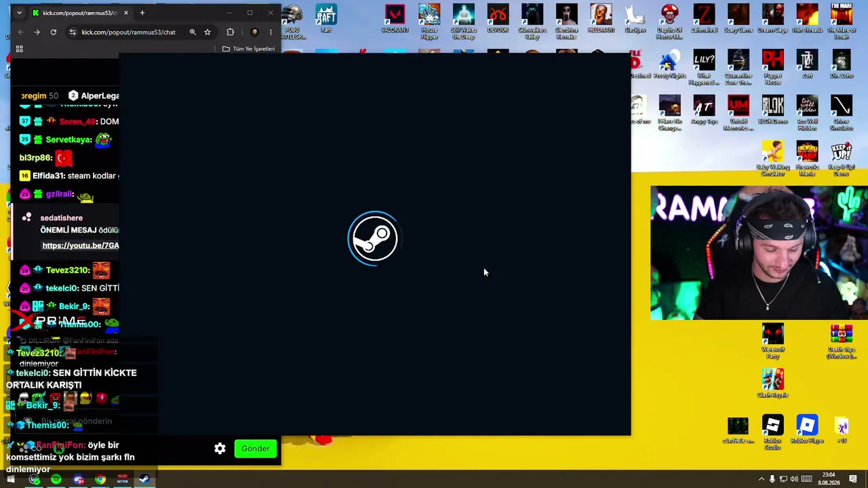
Task: Select the Angry Toys desktop icon
Action: [x=704, y=110]
